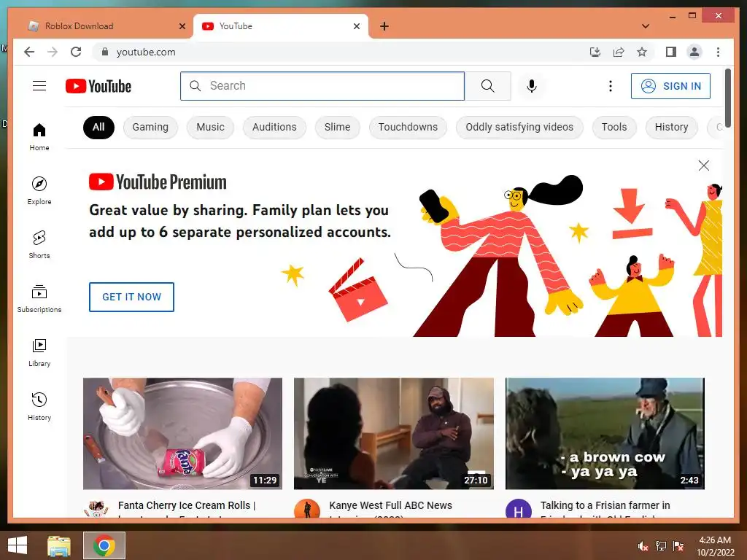
Task: Select the All filter chip
Action: pos(98,127)
